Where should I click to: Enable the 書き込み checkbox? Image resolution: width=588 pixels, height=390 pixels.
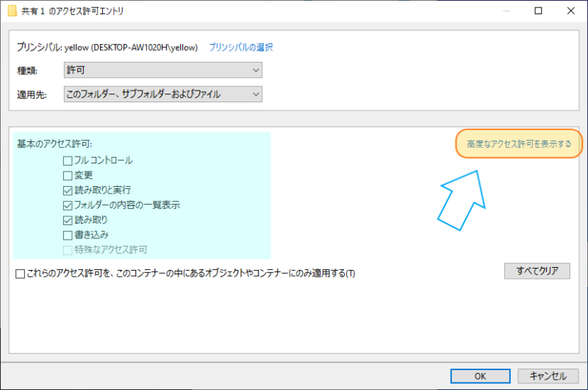tap(68, 235)
